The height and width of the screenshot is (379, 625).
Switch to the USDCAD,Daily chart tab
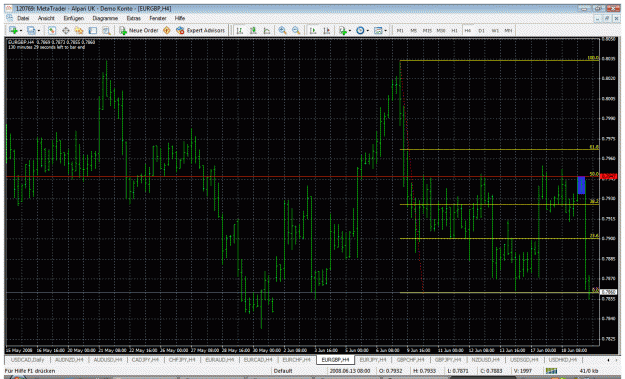click(x=28, y=360)
